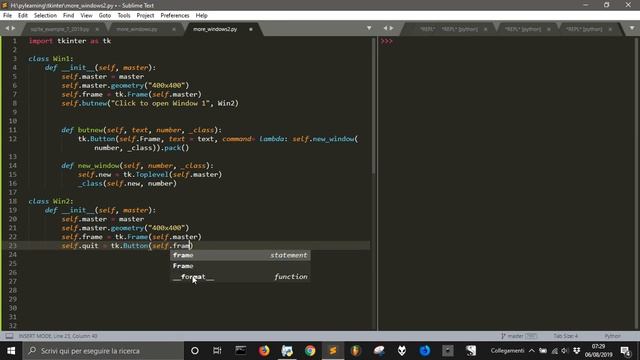Expand the hidden system tray icons

click(531, 351)
